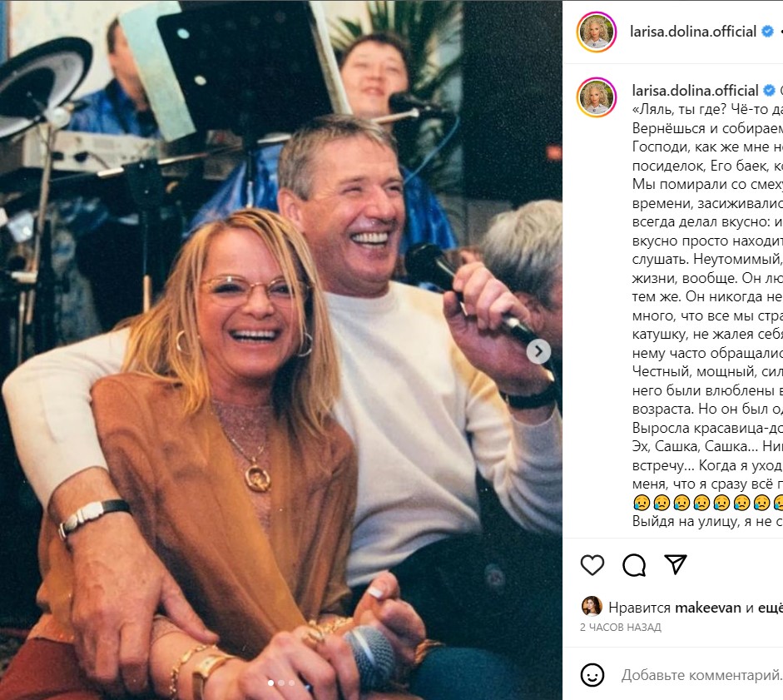Select the first carousel dot
Viewport: 783px width, 700px height.
[x=270, y=683]
